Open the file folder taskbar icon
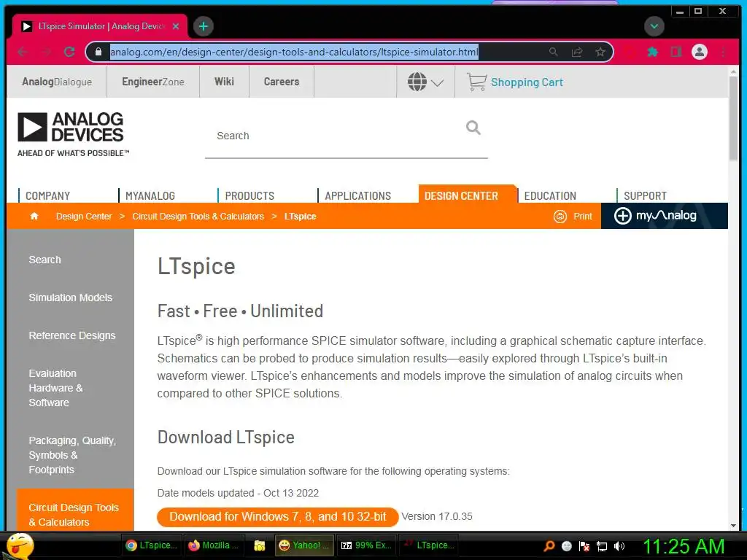Viewport: 747px width, 560px height. tap(259, 545)
